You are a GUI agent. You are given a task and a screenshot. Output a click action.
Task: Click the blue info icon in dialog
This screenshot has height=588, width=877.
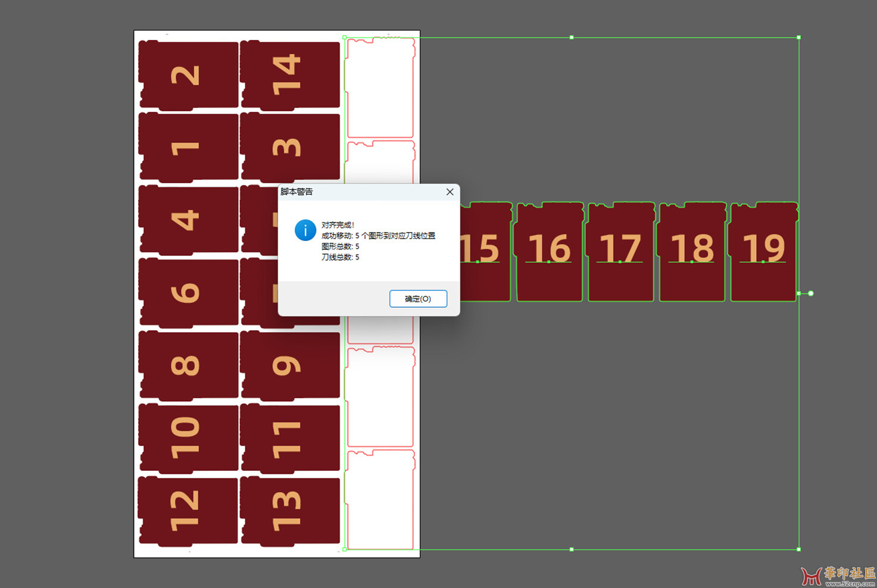click(305, 230)
